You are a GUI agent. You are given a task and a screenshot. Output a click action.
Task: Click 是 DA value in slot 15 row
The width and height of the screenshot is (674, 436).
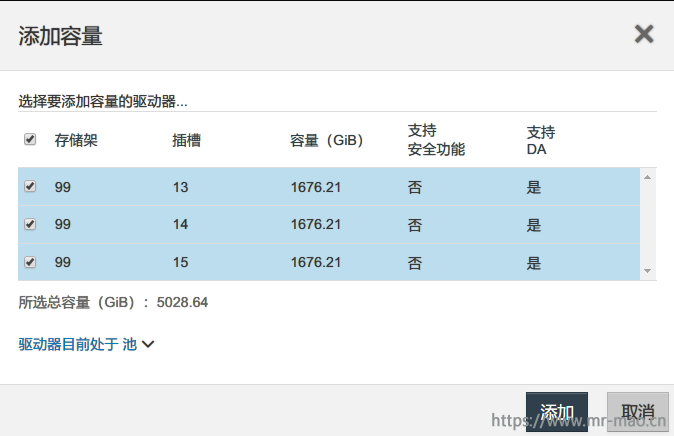[533, 263]
